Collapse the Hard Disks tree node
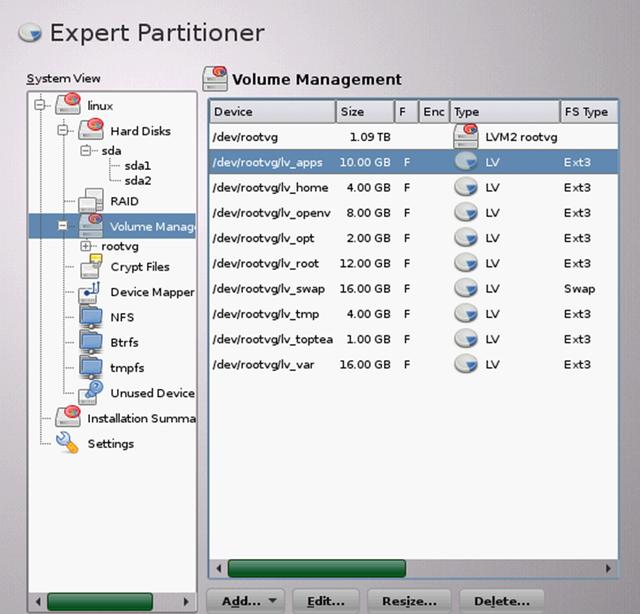The width and height of the screenshot is (640, 614). [62, 130]
